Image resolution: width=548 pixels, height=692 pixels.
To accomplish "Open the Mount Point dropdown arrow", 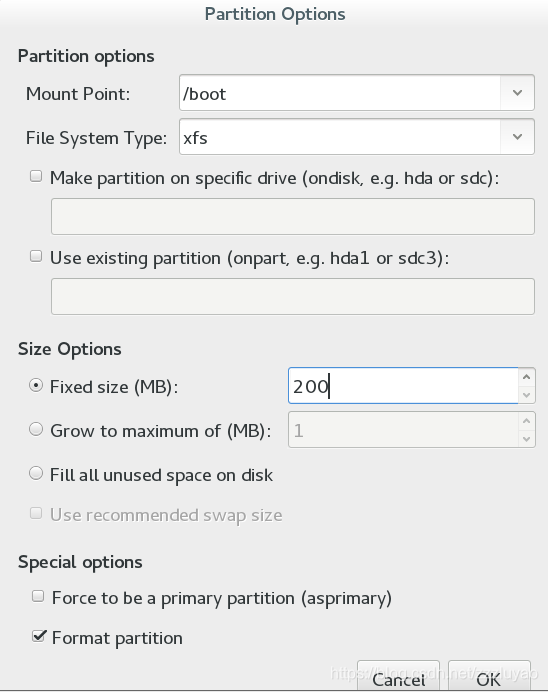I will pyautogui.click(x=517, y=93).
